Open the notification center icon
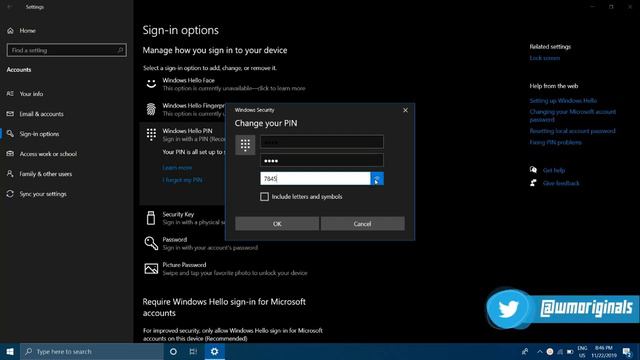 pos(627,351)
